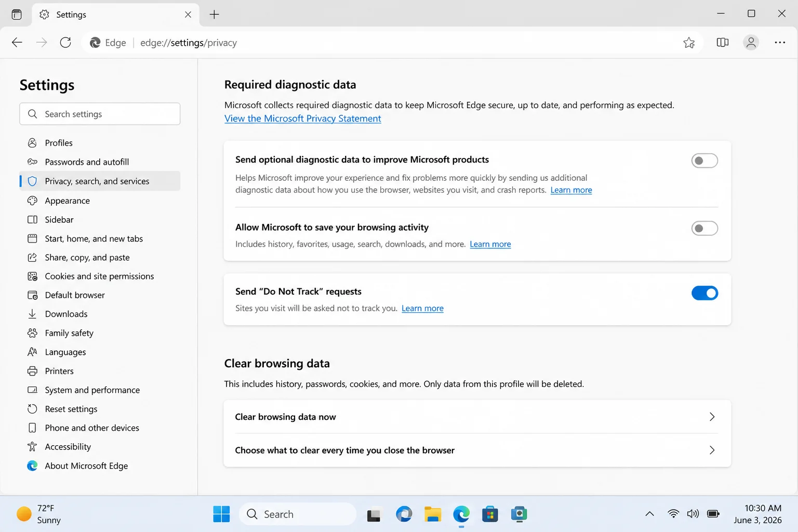Open the Settings and more ellipsis
The width and height of the screenshot is (798, 532).
coord(780,43)
